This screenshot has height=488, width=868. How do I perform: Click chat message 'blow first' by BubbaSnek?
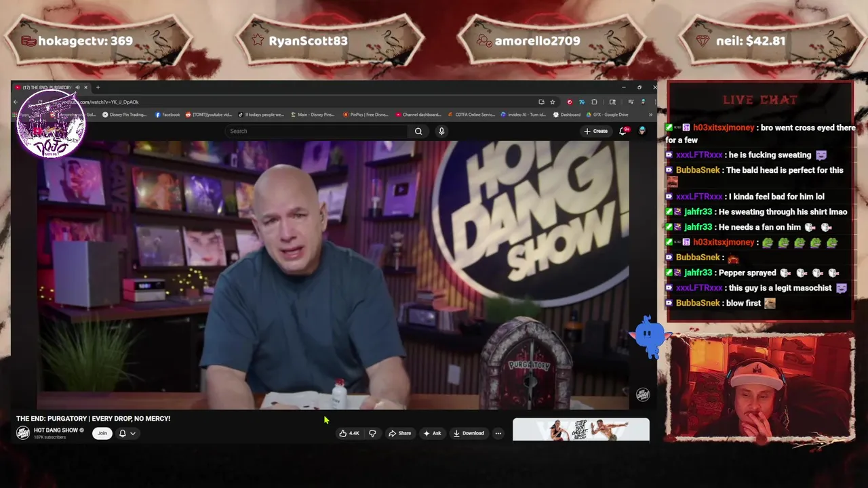[743, 303]
